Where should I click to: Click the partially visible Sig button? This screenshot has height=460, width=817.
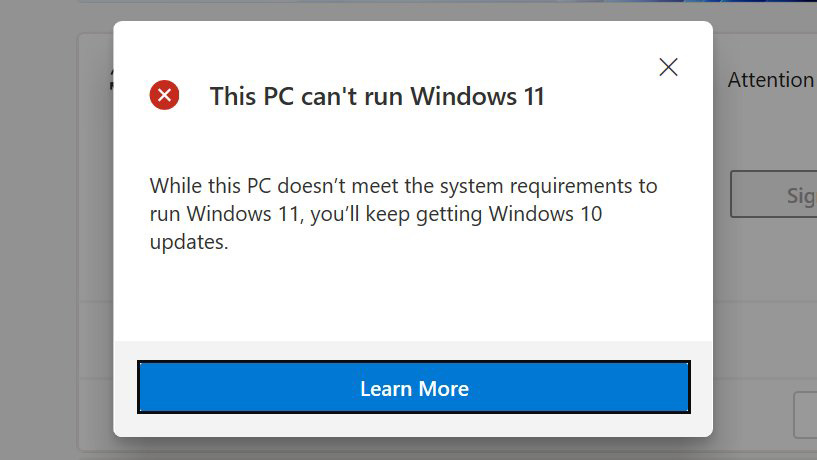[x=773, y=194]
